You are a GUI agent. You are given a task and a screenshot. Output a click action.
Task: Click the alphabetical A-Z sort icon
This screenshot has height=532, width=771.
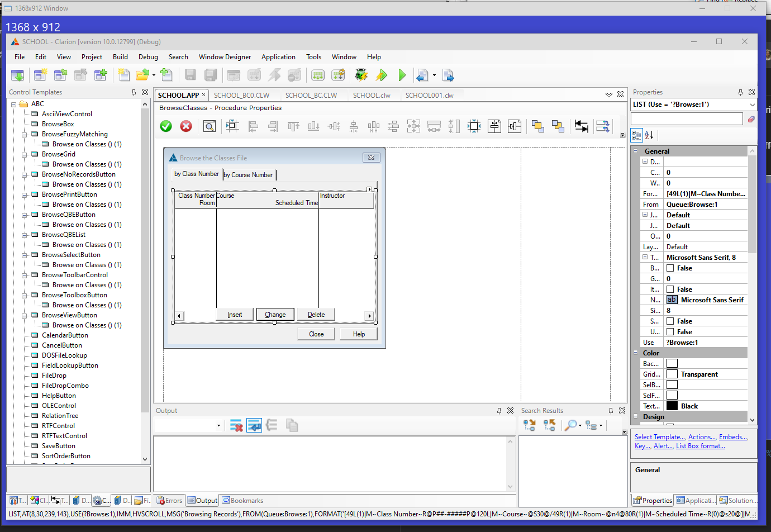tap(649, 135)
